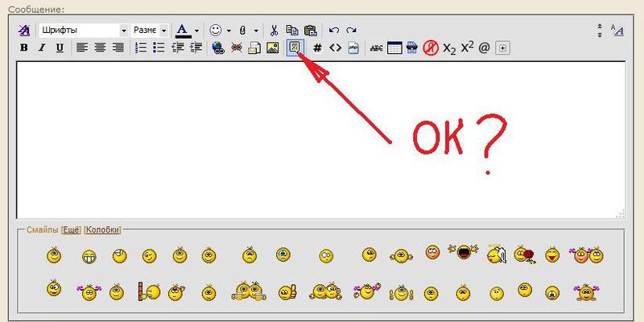Click inside the message text area
Screen dimensions: 644x322
[320, 137]
